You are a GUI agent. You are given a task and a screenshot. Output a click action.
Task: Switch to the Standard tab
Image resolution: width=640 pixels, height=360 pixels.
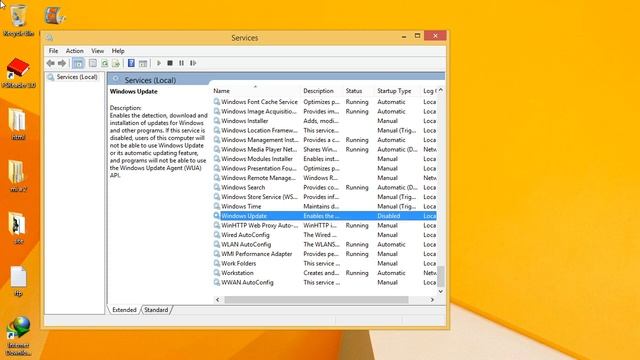(x=156, y=310)
